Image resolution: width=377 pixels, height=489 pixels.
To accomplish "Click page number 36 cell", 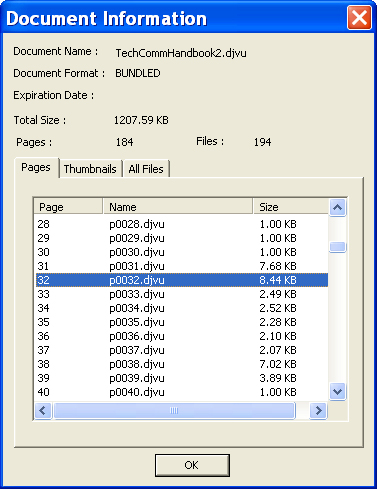I will pos(44,336).
